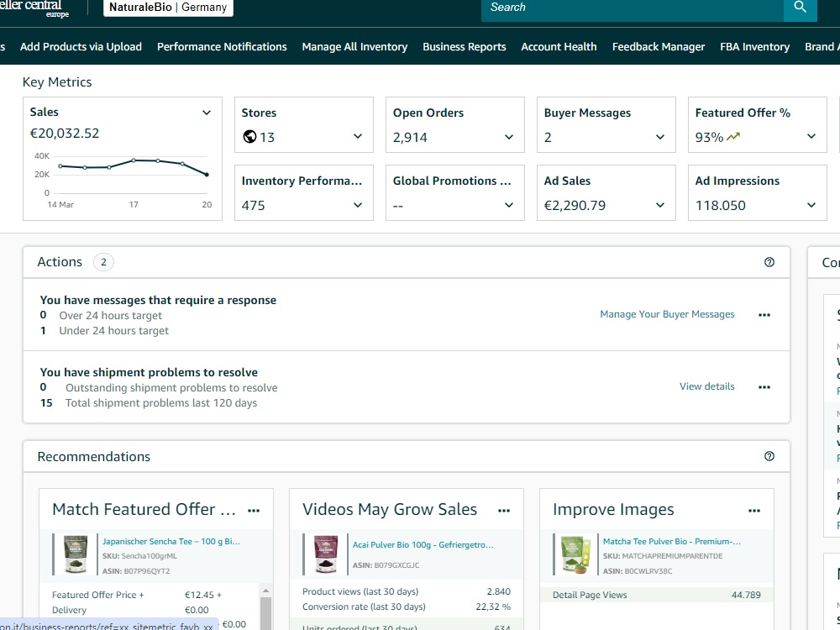Click 'Under 24 hours target' row

click(x=105, y=330)
